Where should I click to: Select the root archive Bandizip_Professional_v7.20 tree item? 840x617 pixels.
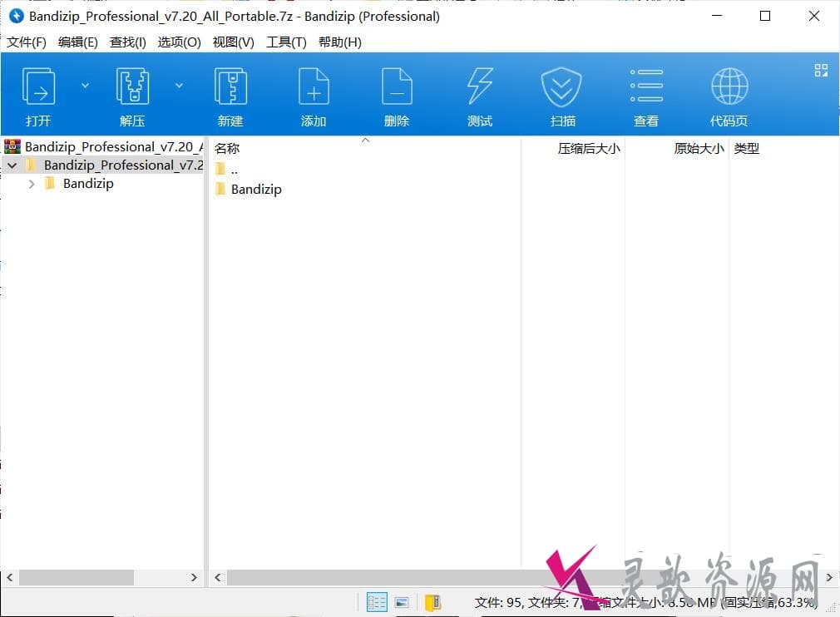click(x=114, y=146)
